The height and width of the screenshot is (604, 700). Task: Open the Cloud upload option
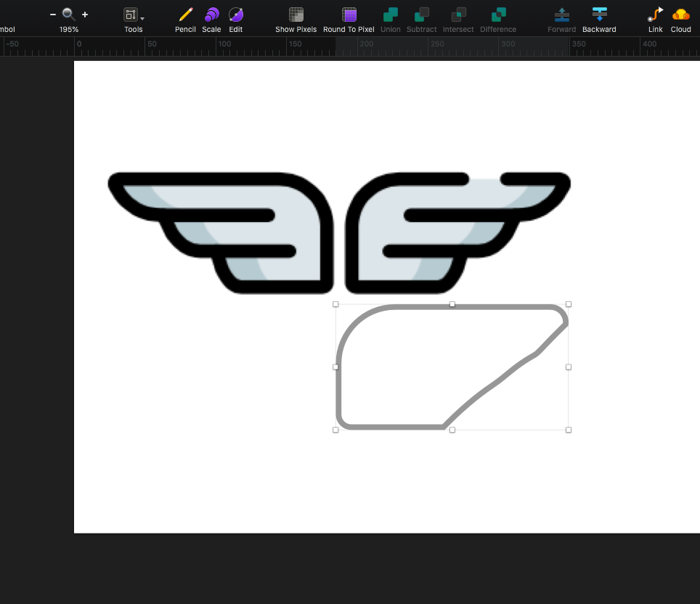coord(680,15)
